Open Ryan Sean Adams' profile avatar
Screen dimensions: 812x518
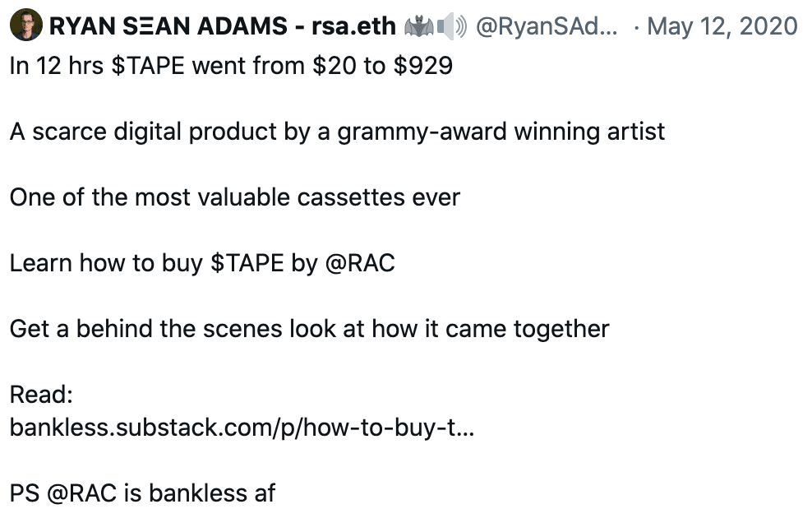26,25
